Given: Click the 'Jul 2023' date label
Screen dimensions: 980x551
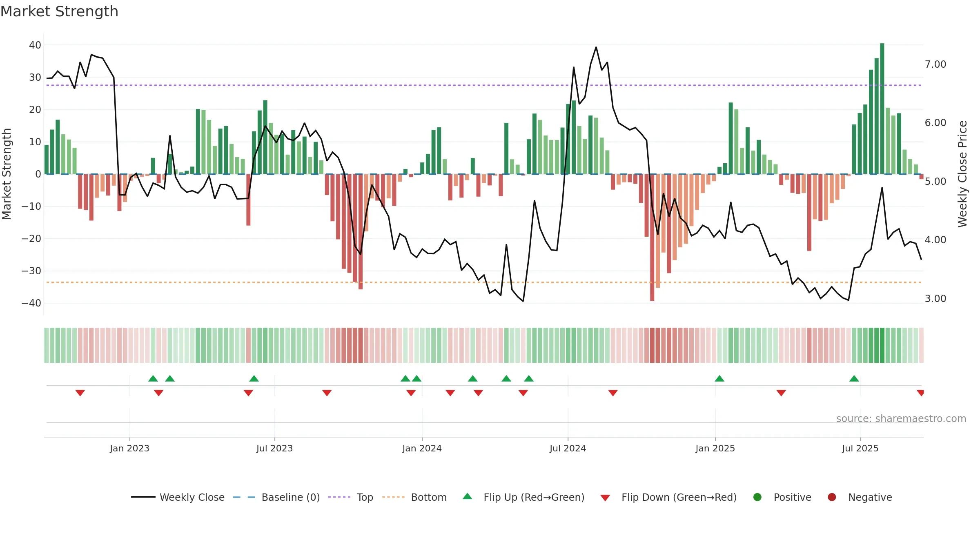Looking at the screenshot, I should point(274,448).
